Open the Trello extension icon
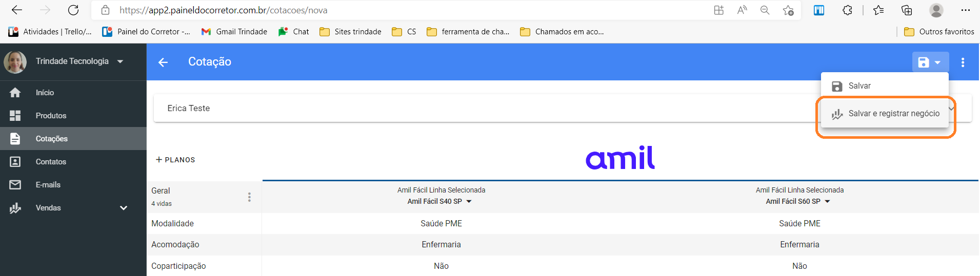 point(819,10)
